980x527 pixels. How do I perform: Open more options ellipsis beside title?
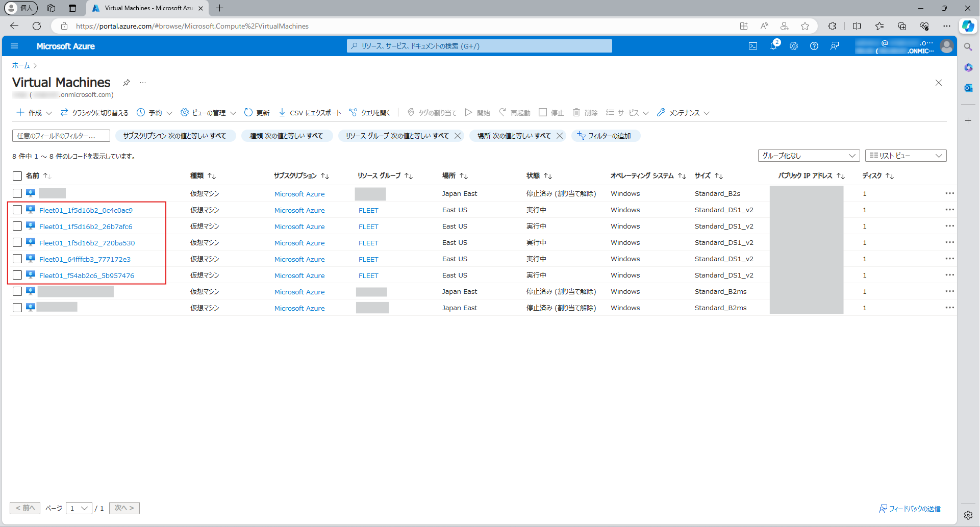143,83
